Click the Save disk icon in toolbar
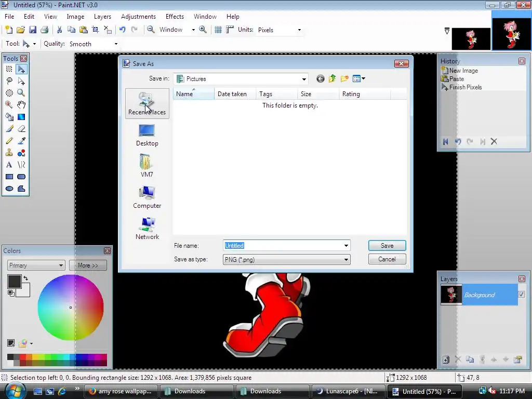Screen dimensions: 532x399 (x=33, y=30)
